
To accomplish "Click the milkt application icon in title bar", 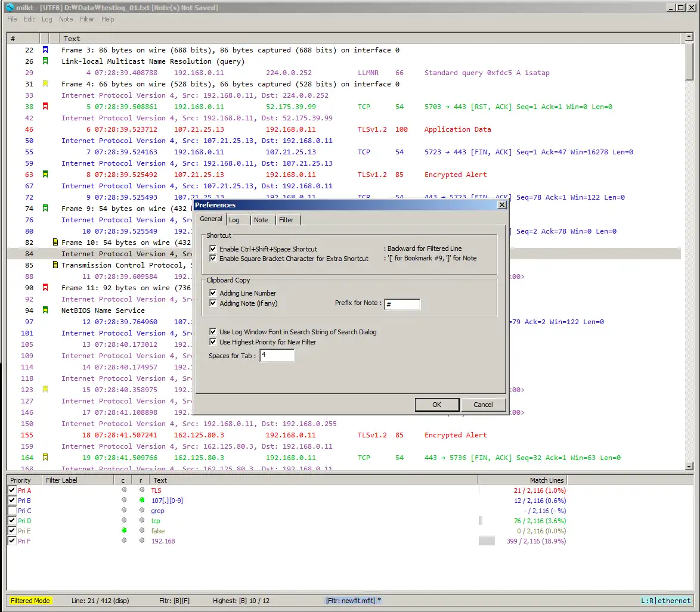I will click(x=10, y=7).
